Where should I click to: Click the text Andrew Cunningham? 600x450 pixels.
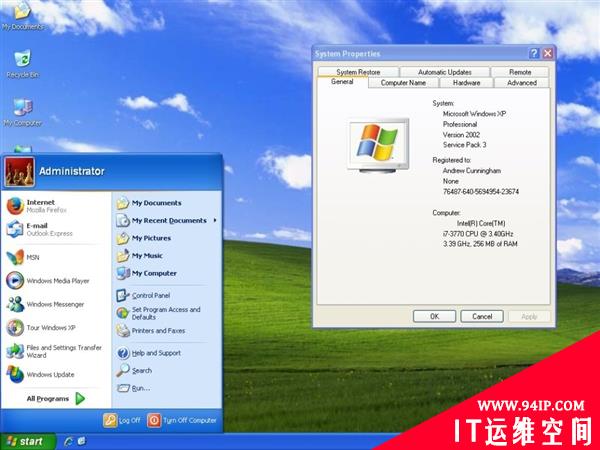[x=472, y=171]
